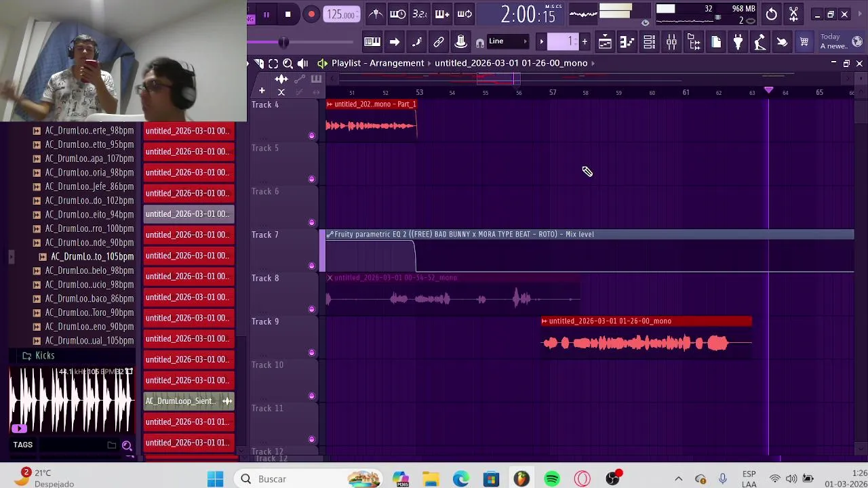Click the refresh arrow icon near memory meter
This screenshot has height=488, width=868.
coord(772,14)
